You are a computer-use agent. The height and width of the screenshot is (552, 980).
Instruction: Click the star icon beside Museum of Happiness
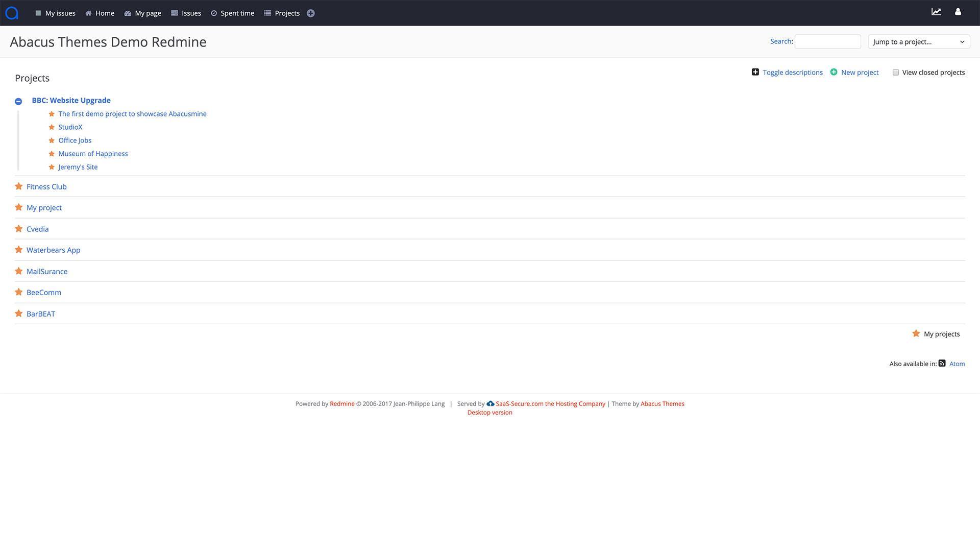tap(52, 154)
